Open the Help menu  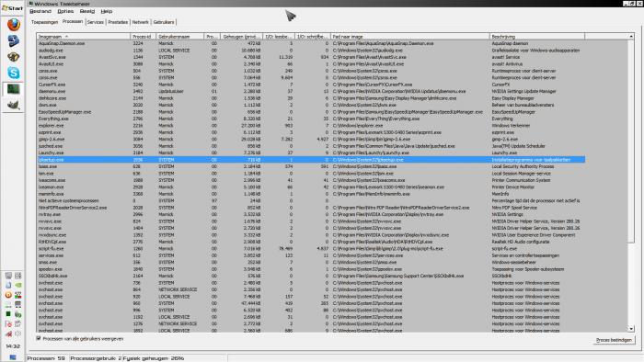click(x=107, y=11)
